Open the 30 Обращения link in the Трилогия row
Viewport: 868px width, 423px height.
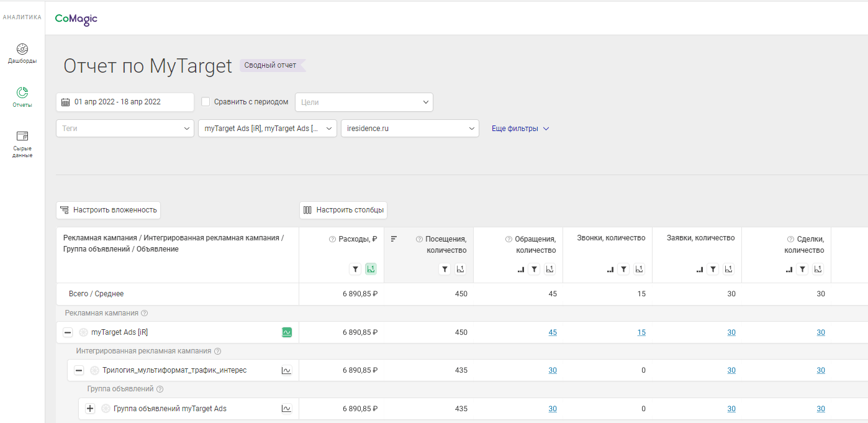(553, 370)
